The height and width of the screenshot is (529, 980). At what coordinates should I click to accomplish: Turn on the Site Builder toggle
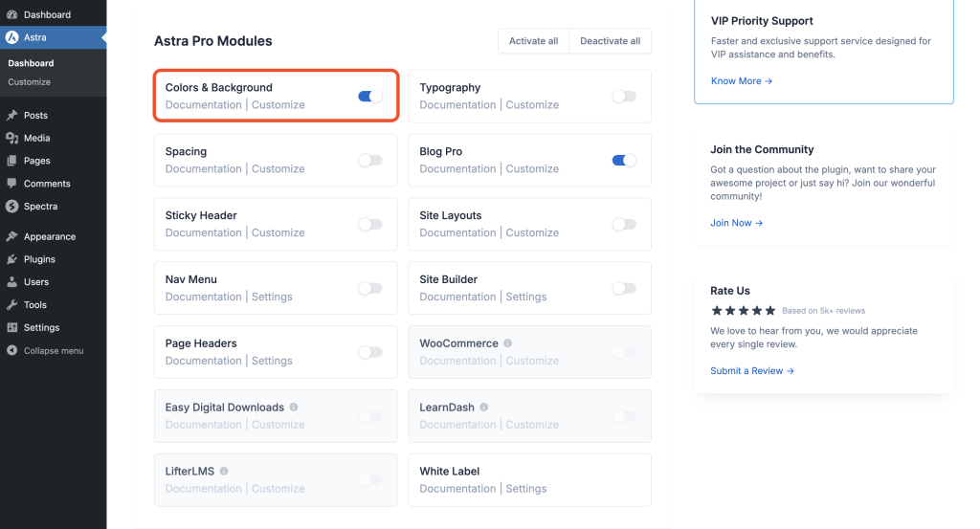click(x=624, y=288)
